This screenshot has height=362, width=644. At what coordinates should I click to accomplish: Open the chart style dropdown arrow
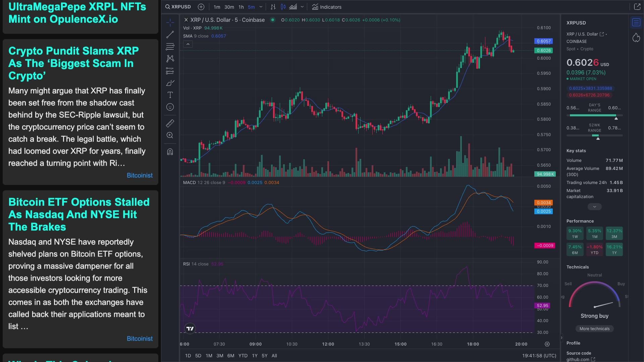click(302, 7)
